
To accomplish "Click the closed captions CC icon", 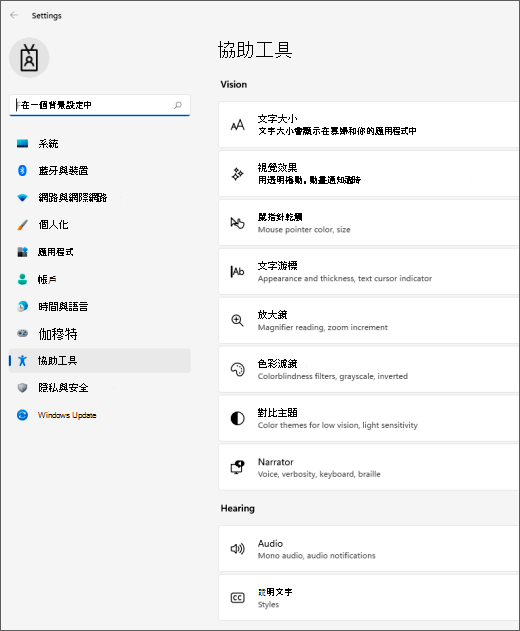I will coord(237,598).
